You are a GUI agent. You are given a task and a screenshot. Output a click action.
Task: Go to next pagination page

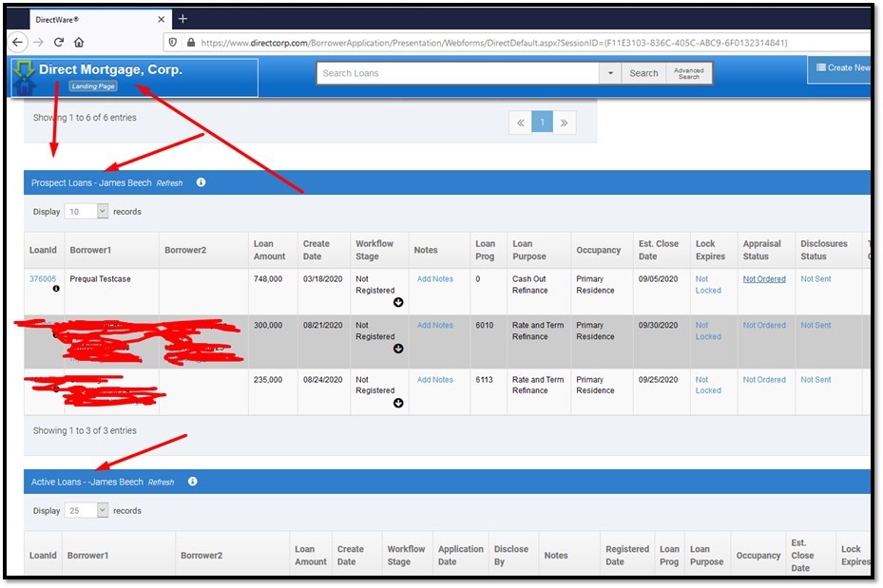(x=565, y=123)
